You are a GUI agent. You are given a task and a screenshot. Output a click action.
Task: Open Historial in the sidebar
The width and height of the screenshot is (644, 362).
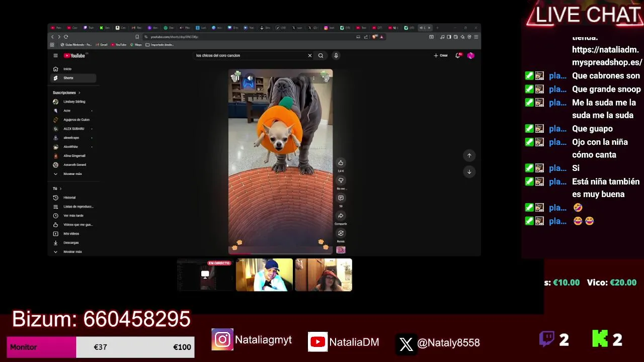[73, 198]
